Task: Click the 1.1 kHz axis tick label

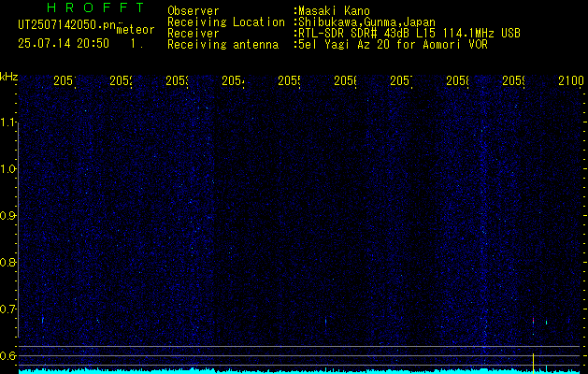Action: (x=7, y=122)
